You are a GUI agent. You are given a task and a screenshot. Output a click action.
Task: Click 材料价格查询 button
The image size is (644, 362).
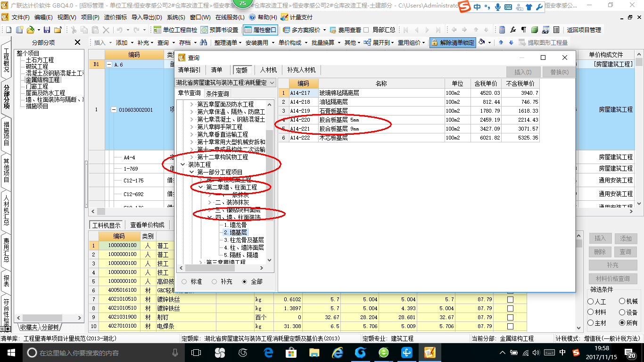pyautogui.click(x=612, y=278)
